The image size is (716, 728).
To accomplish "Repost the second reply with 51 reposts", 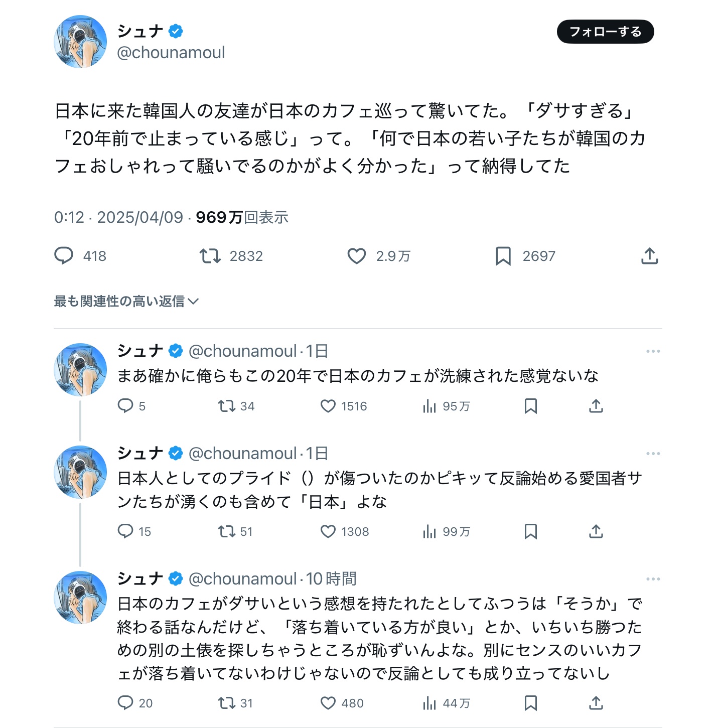I will point(235,531).
